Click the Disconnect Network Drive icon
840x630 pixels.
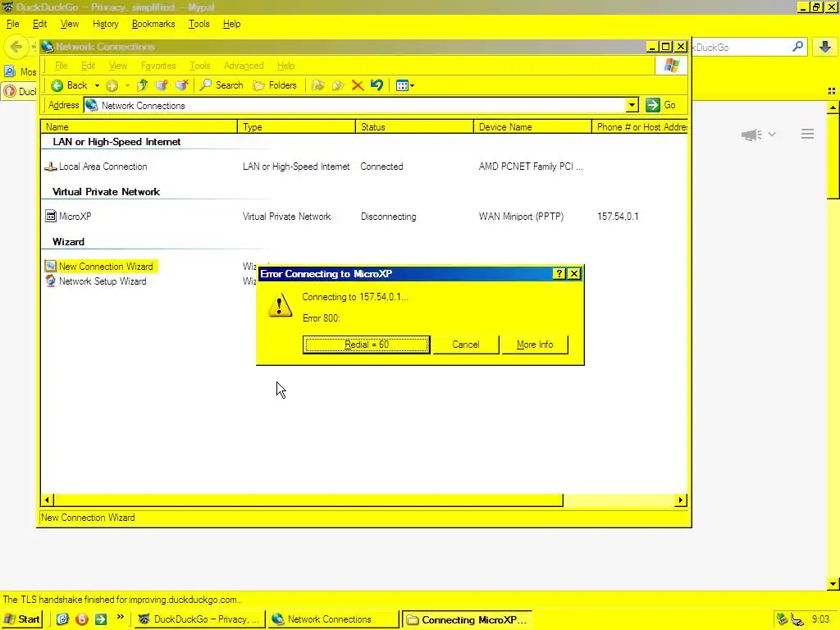(x=181, y=85)
